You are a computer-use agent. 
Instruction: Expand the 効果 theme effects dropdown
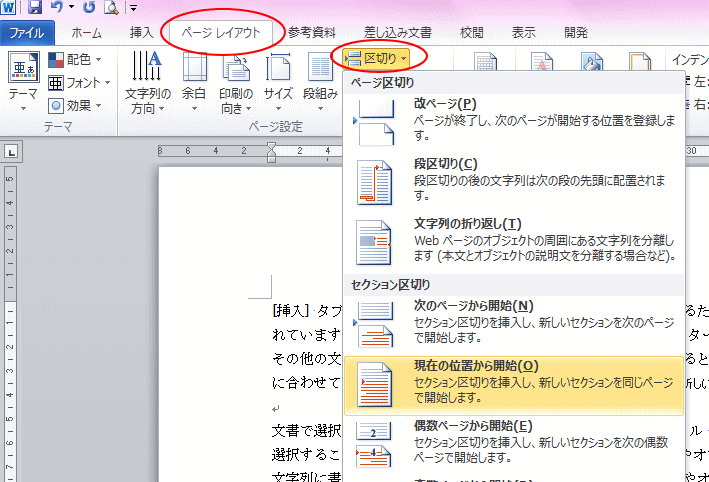click(75, 106)
